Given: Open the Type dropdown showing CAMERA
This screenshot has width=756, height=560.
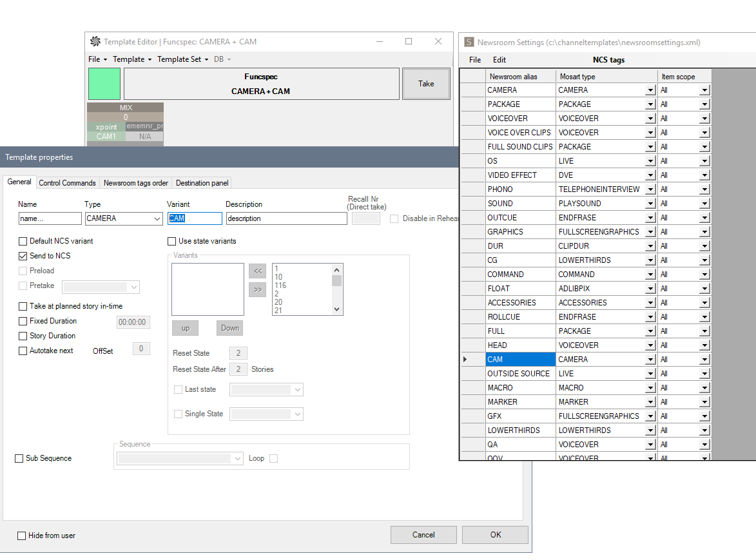Looking at the screenshot, I should pos(157,219).
